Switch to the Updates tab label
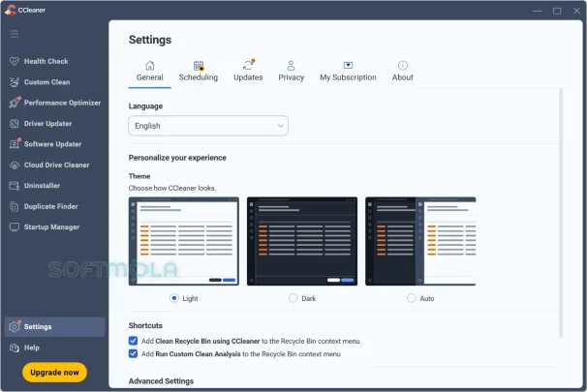 (x=248, y=77)
